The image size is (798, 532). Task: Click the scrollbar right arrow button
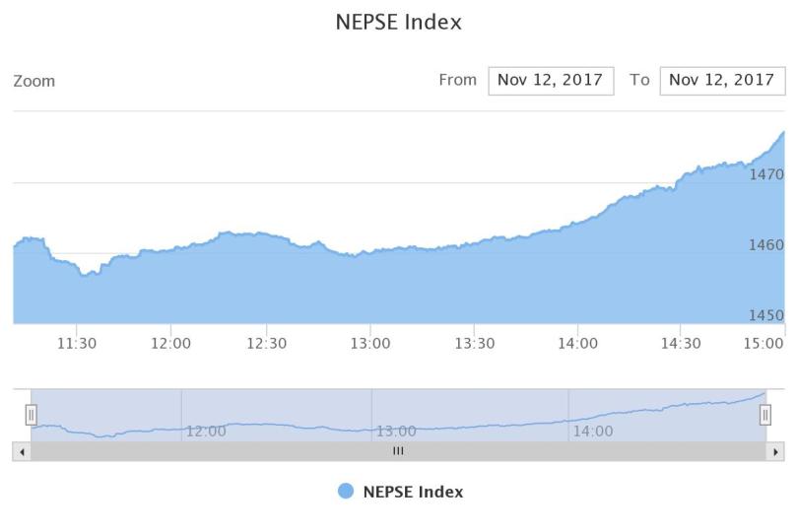click(776, 451)
